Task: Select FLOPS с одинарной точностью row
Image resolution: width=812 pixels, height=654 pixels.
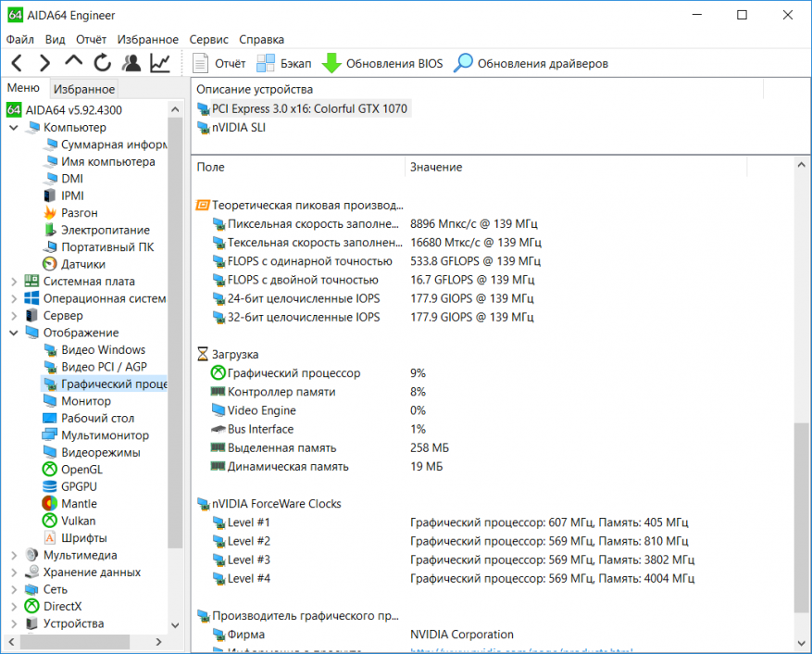Action: (x=377, y=261)
